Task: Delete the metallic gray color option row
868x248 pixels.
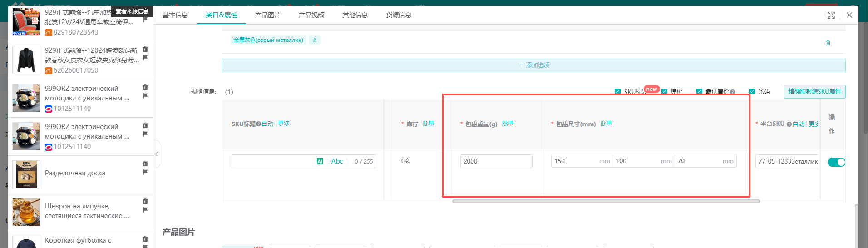Action: [x=828, y=43]
